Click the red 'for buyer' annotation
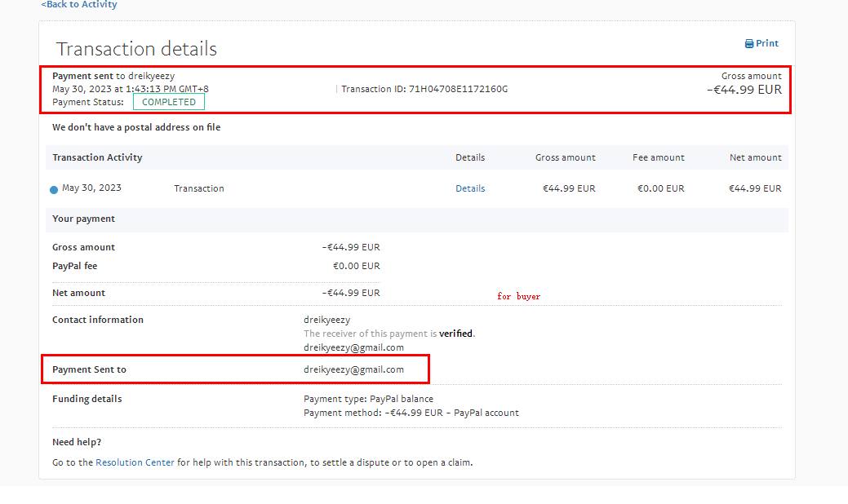This screenshot has width=848, height=504. tap(518, 297)
